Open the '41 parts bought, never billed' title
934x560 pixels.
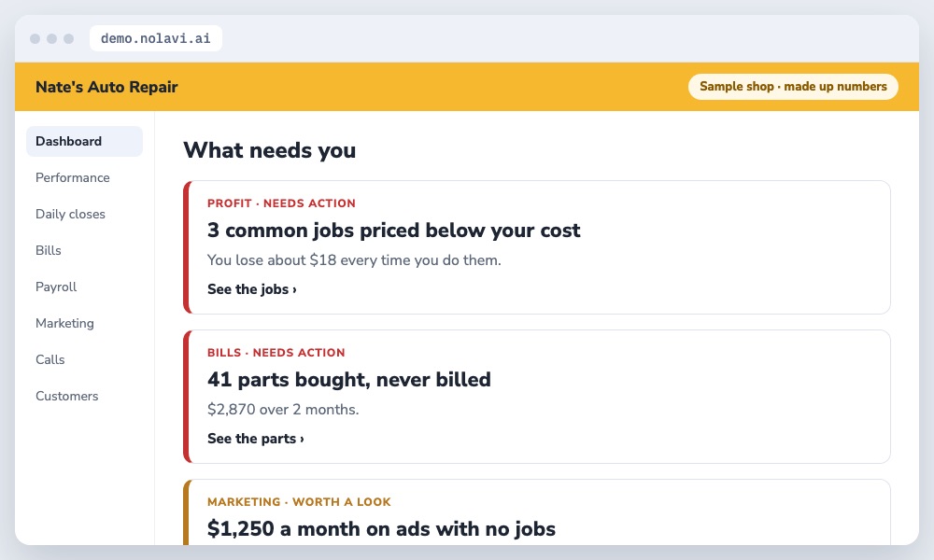[x=349, y=380]
